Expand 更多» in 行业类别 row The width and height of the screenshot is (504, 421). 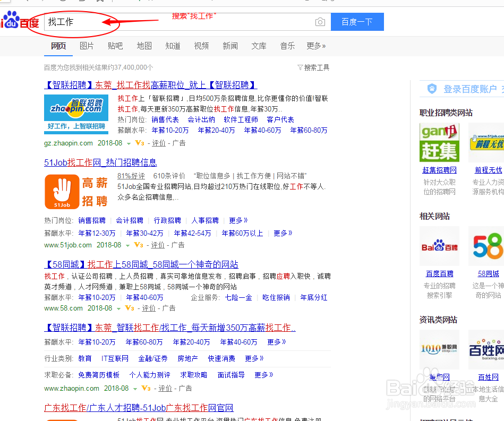(x=254, y=358)
